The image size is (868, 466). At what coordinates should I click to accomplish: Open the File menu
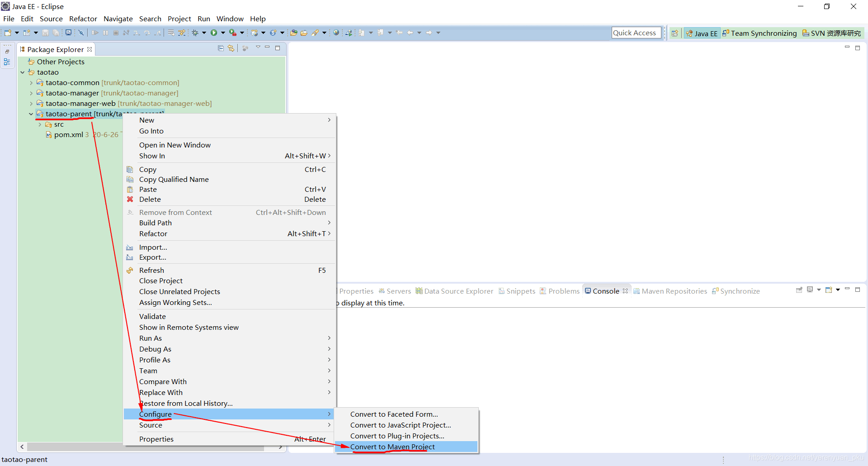[9, 19]
